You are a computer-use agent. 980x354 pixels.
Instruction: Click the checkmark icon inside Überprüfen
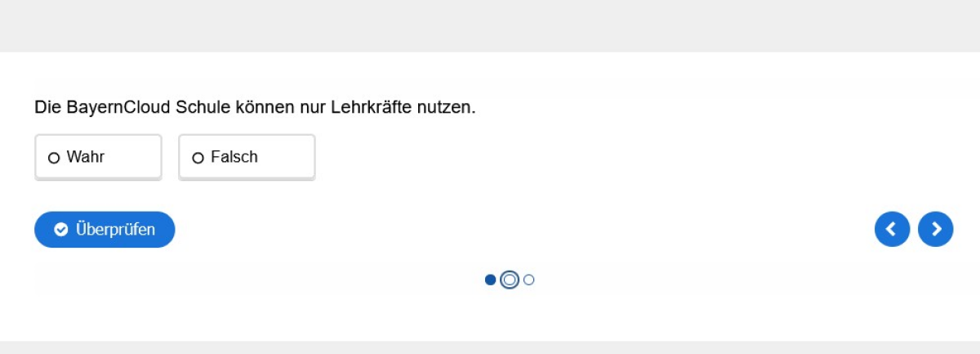60,230
